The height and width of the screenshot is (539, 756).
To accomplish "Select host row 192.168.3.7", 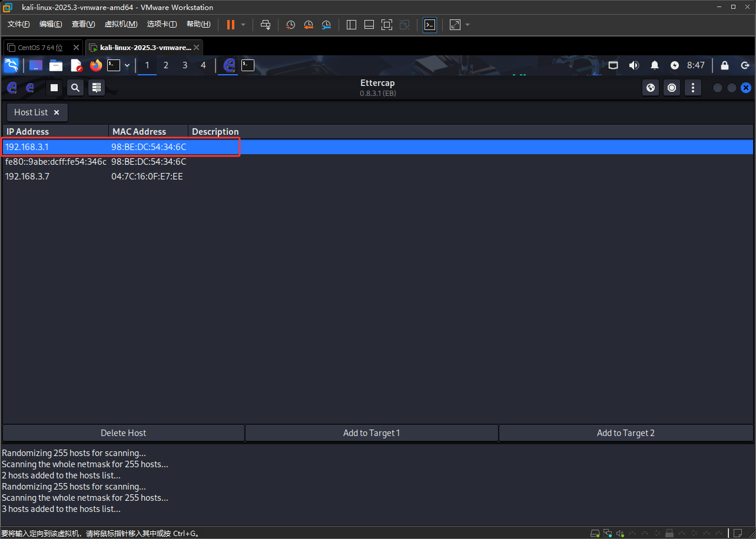I will pos(378,177).
